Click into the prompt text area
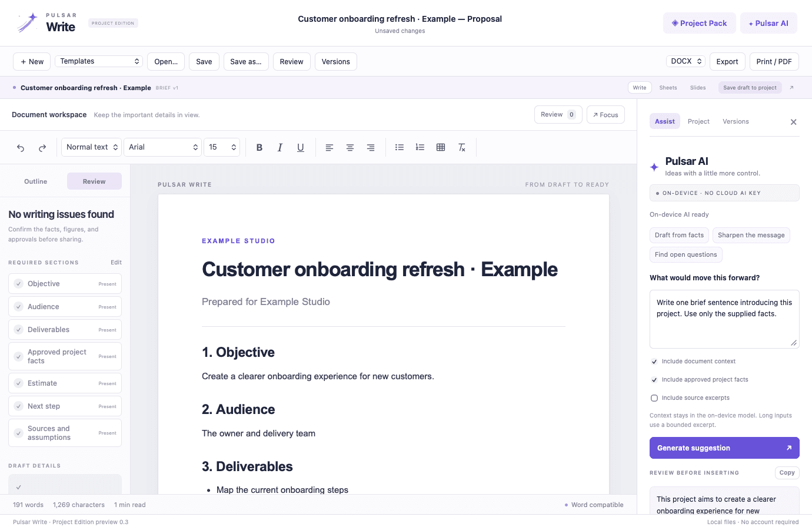 pos(724,319)
